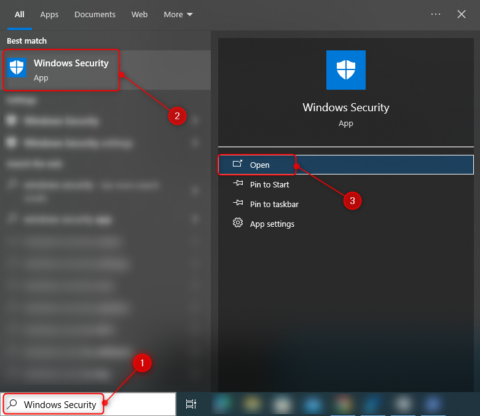Switch to the Apps tab
The image size is (480, 416).
[49, 14]
